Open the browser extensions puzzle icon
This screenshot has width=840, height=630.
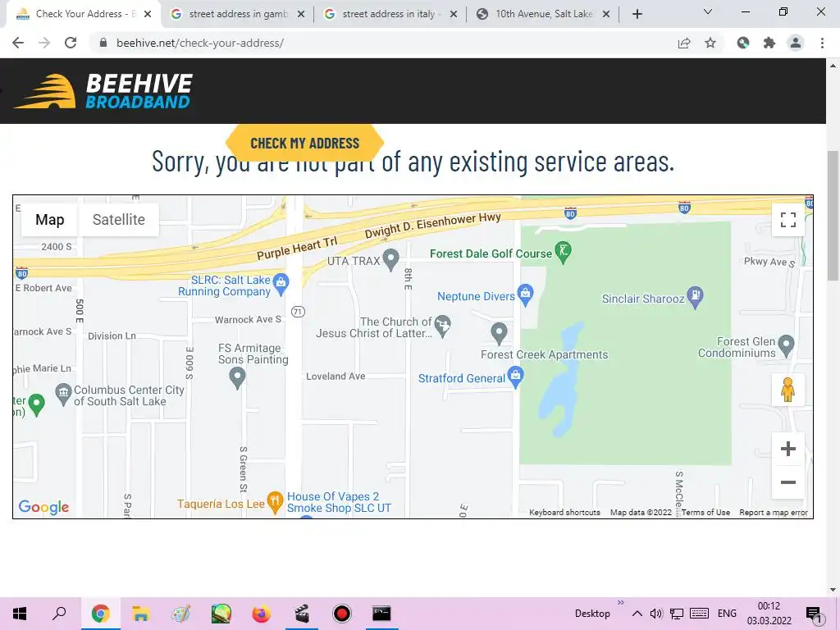tap(769, 43)
